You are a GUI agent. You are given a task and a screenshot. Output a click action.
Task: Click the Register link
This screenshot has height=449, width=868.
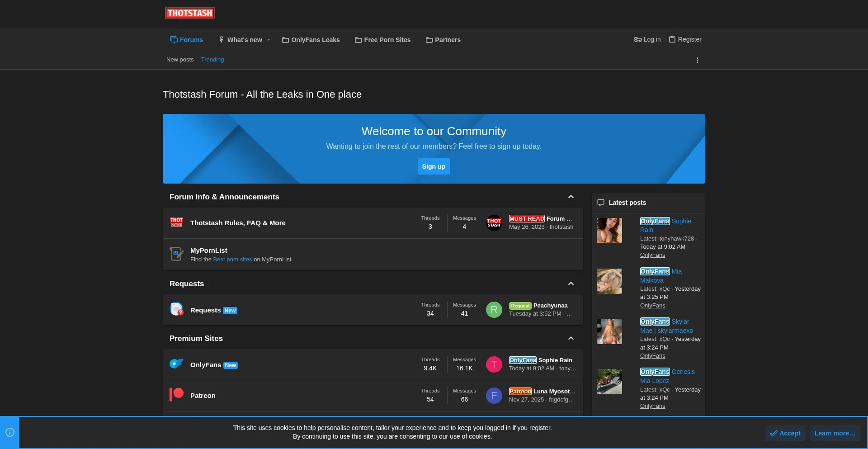click(x=685, y=39)
